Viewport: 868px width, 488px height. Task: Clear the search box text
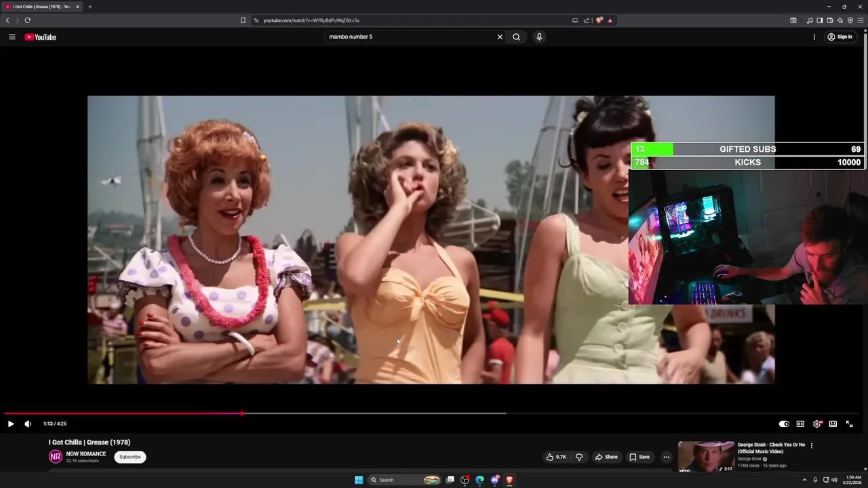pos(500,37)
